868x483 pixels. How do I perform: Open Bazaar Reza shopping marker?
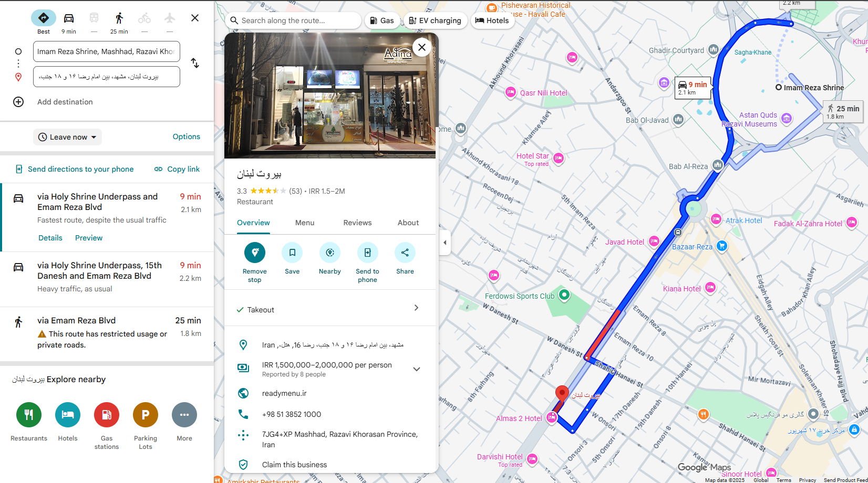pyautogui.click(x=722, y=245)
